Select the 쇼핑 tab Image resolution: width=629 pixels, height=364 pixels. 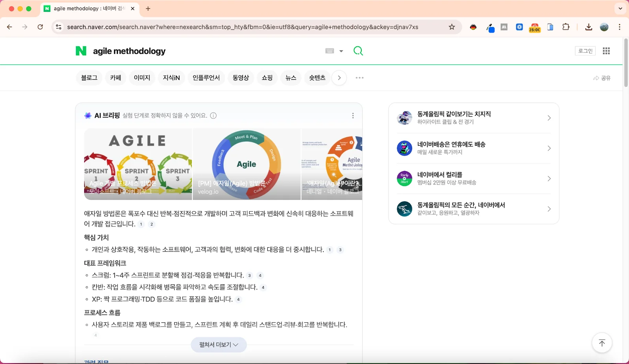click(267, 78)
